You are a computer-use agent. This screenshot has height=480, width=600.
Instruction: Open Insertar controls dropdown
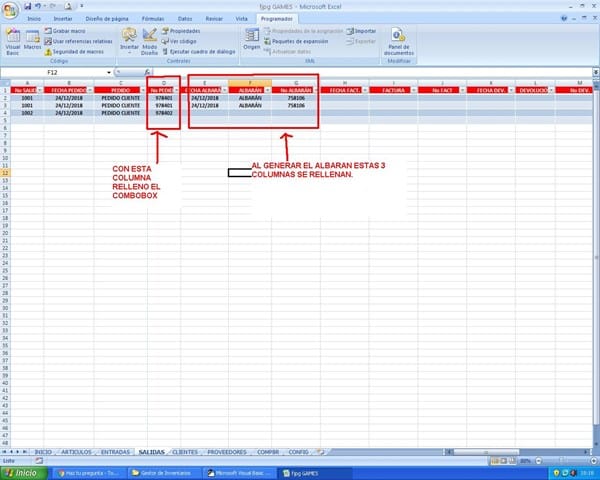129,41
